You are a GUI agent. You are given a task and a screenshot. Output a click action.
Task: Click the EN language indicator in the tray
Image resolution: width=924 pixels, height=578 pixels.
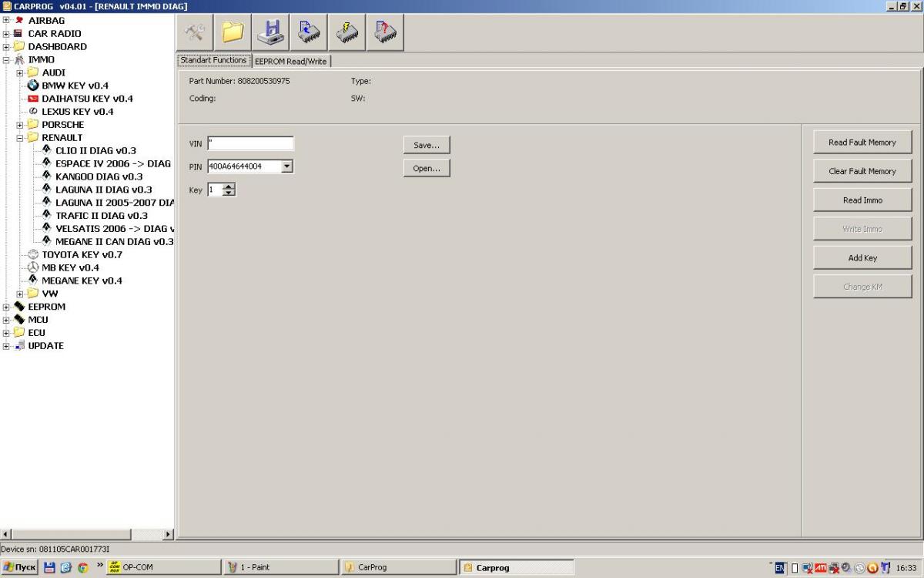[780, 568]
